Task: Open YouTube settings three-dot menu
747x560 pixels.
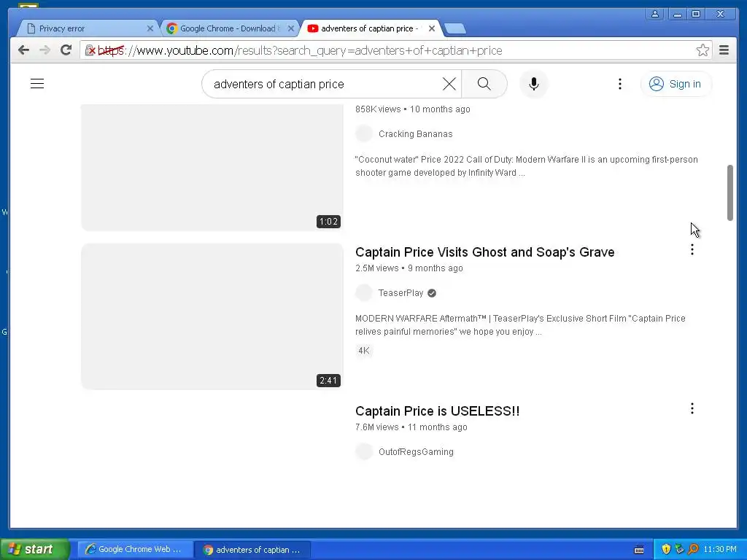Action: tap(620, 84)
